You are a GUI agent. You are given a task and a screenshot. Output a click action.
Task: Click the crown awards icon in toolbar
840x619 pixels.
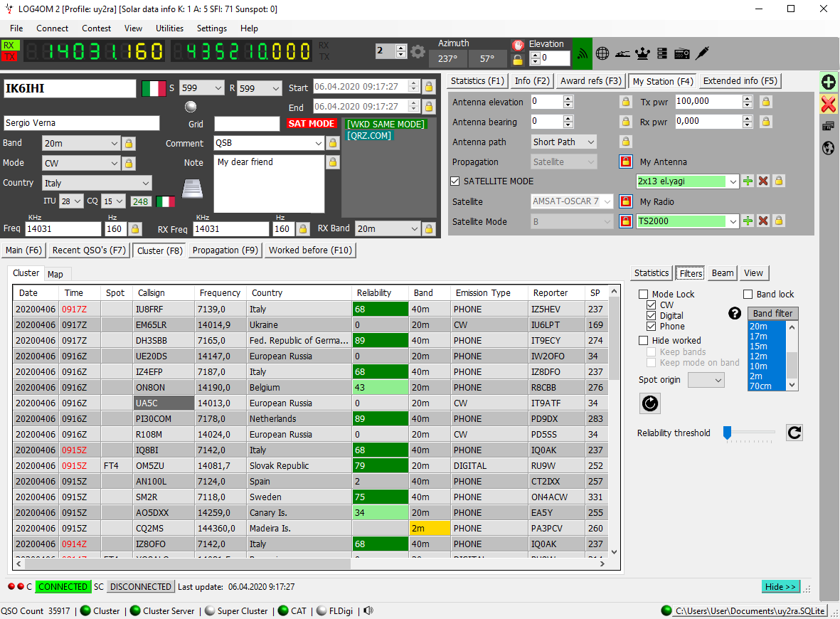point(642,53)
